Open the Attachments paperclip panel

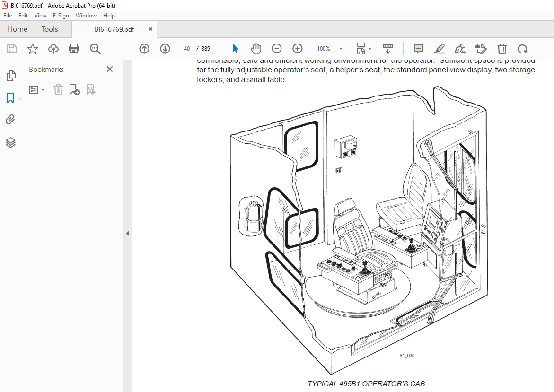point(10,120)
